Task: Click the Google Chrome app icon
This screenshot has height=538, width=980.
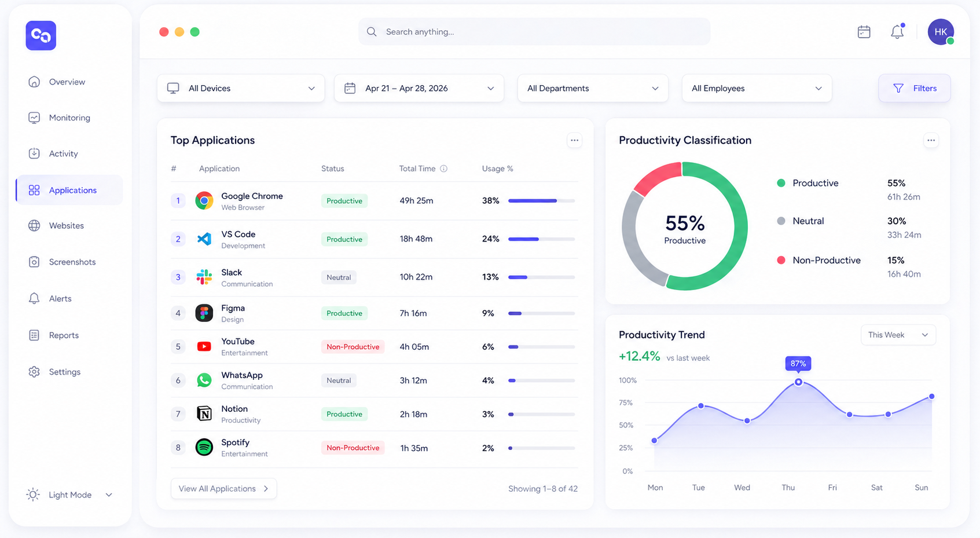Action: tap(204, 201)
